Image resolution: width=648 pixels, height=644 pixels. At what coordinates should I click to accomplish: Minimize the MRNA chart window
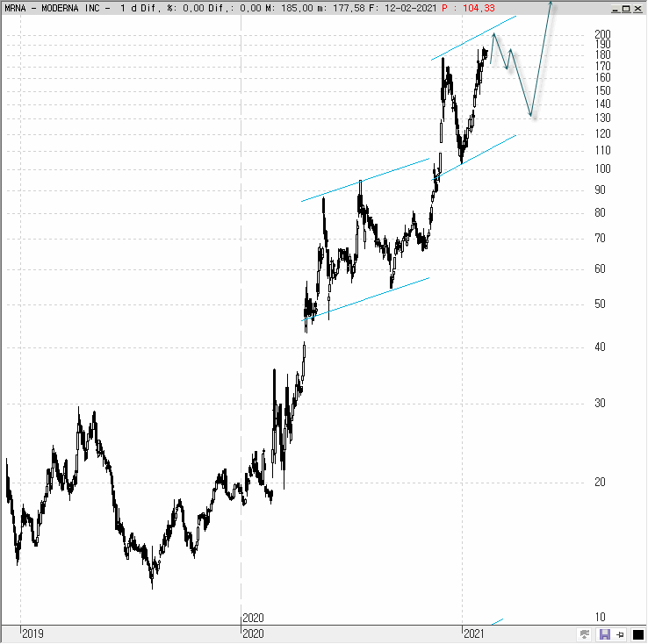[x=616, y=8]
